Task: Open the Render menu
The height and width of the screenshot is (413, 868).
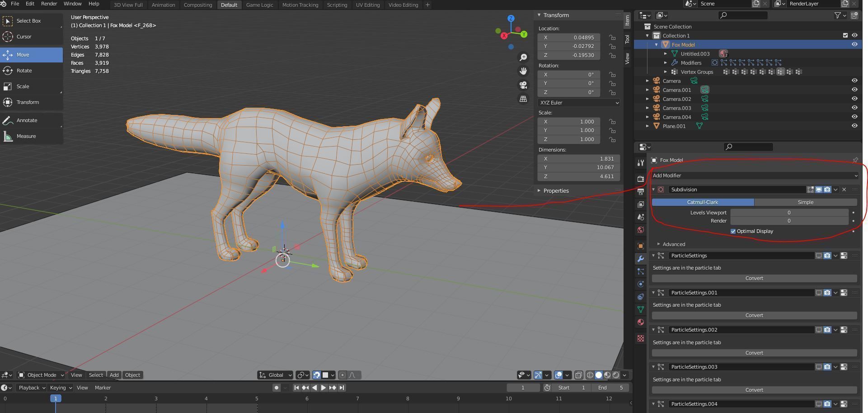Action: coord(49,4)
